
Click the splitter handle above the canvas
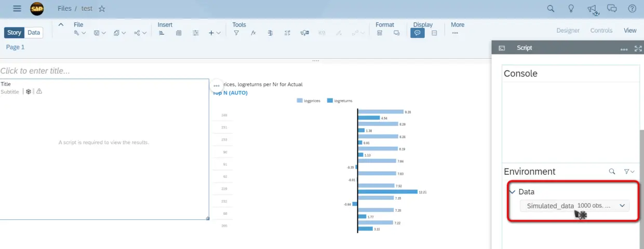pos(315,61)
